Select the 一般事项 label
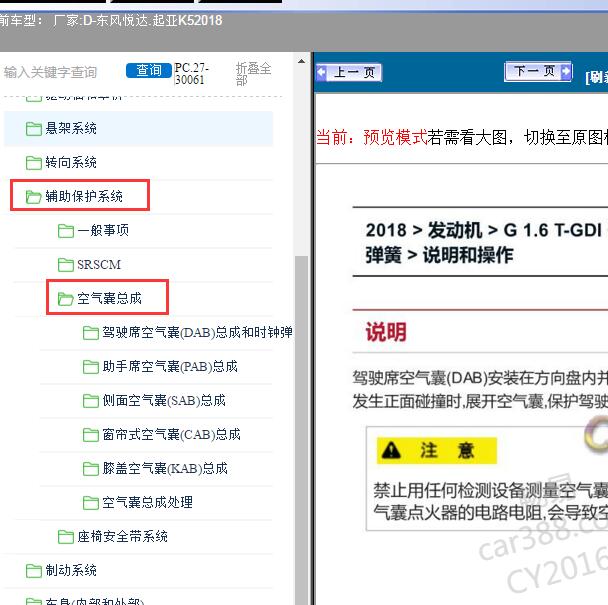This screenshot has height=605, width=608. pos(103,230)
